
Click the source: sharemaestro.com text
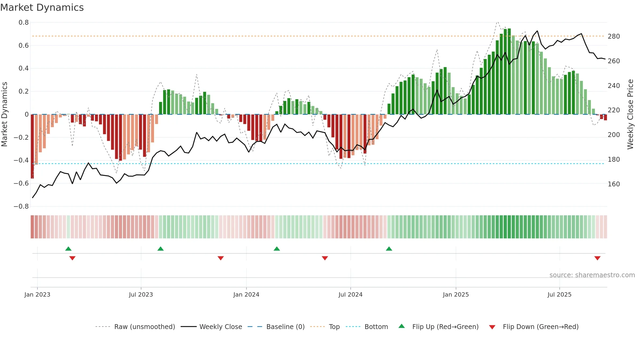point(592,275)
